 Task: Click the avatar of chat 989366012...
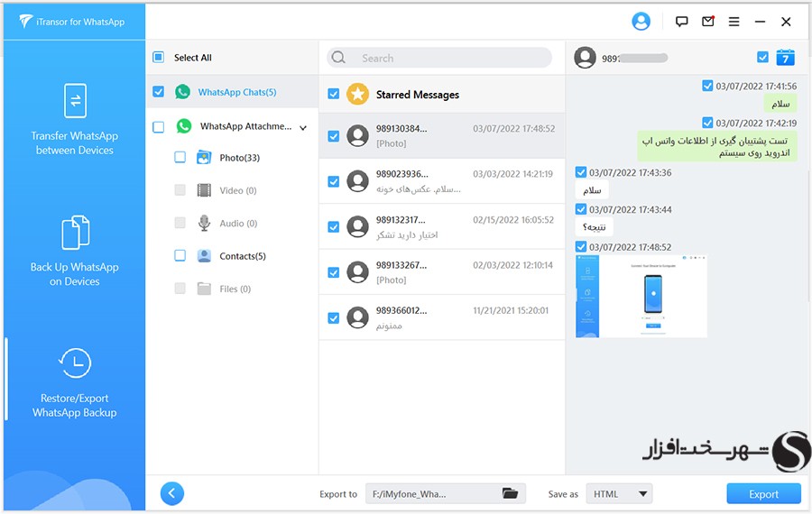click(x=357, y=317)
